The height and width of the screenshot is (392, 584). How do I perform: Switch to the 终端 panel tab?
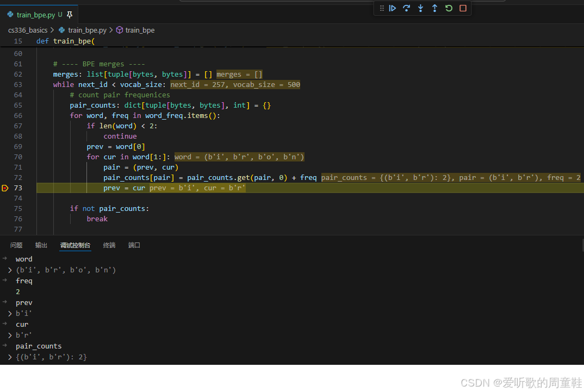[x=109, y=245]
